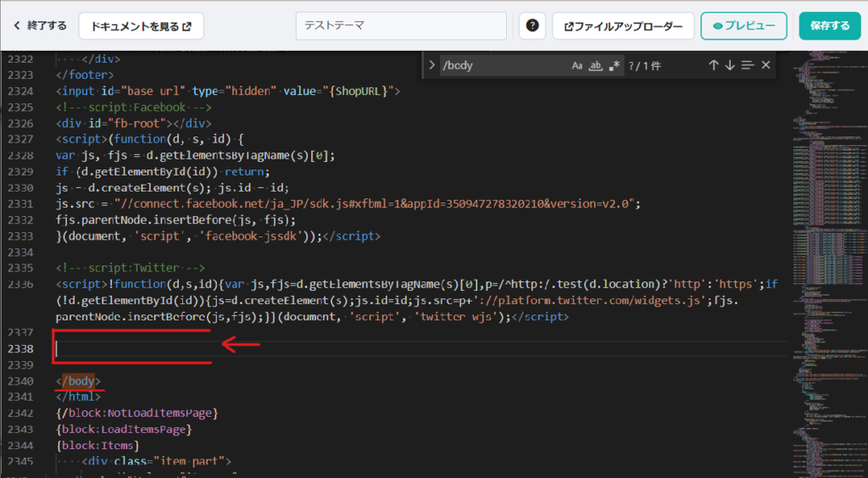Image resolution: width=868 pixels, height=478 pixels.
Task: Click the プレビュー preview button
Action: pos(743,26)
